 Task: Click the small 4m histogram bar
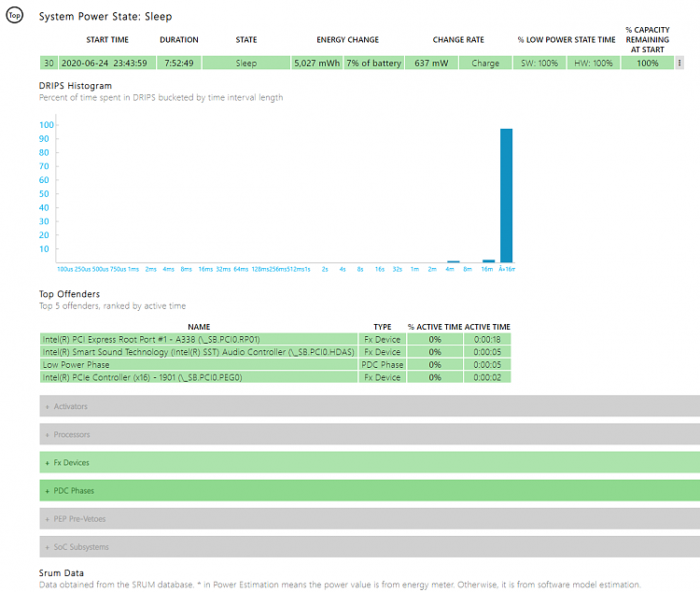coord(453,261)
